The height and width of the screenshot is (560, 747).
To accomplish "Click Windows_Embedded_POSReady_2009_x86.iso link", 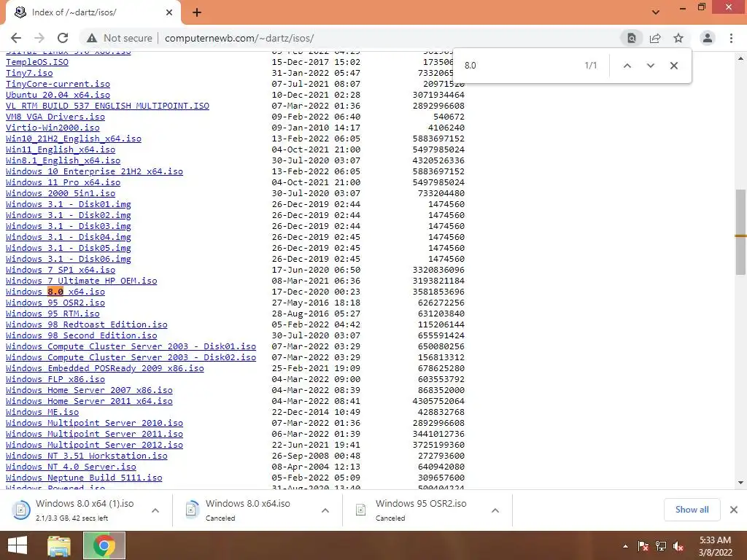I will [x=105, y=368].
